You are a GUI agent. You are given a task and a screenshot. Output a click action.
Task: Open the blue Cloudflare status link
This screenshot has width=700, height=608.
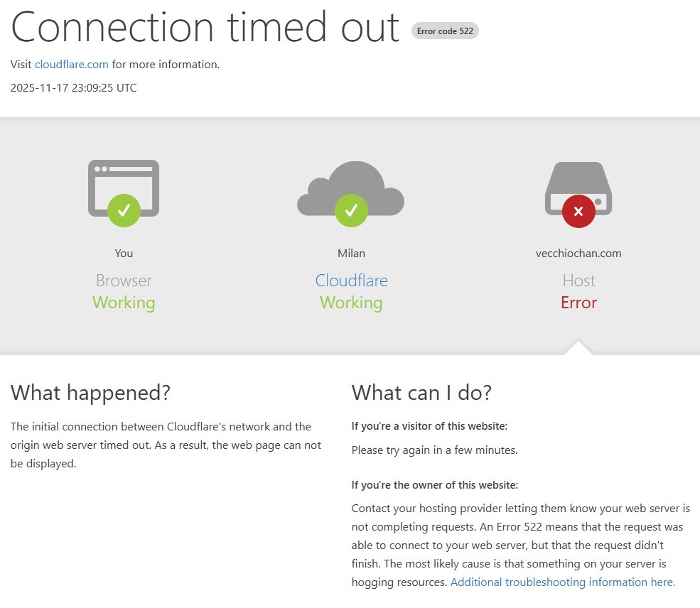[x=351, y=281]
